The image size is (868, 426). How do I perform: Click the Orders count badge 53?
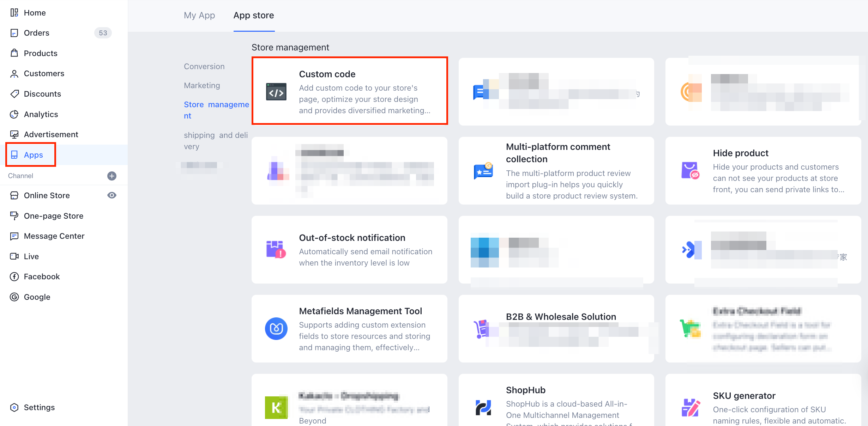(103, 33)
